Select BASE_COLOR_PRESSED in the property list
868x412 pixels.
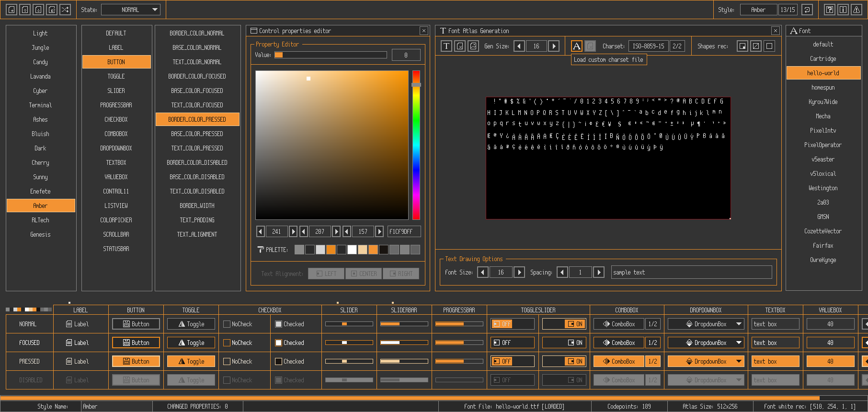[x=197, y=134]
